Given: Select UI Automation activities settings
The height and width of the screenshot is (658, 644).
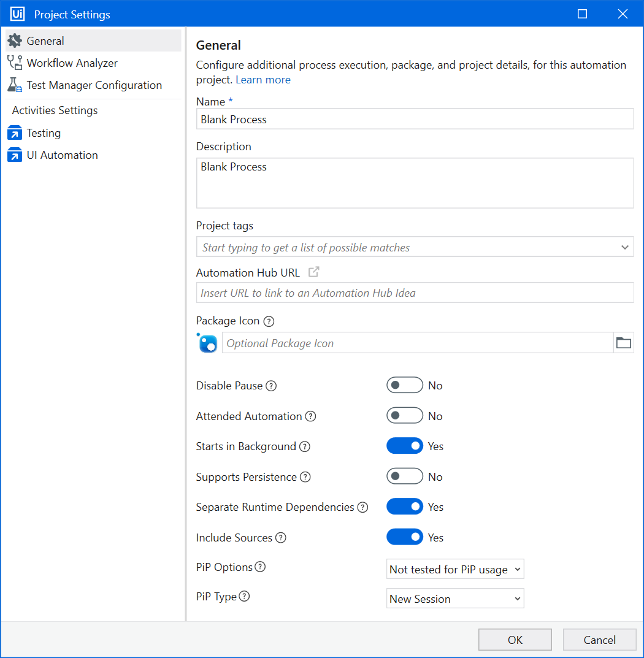Looking at the screenshot, I should pos(62,155).
